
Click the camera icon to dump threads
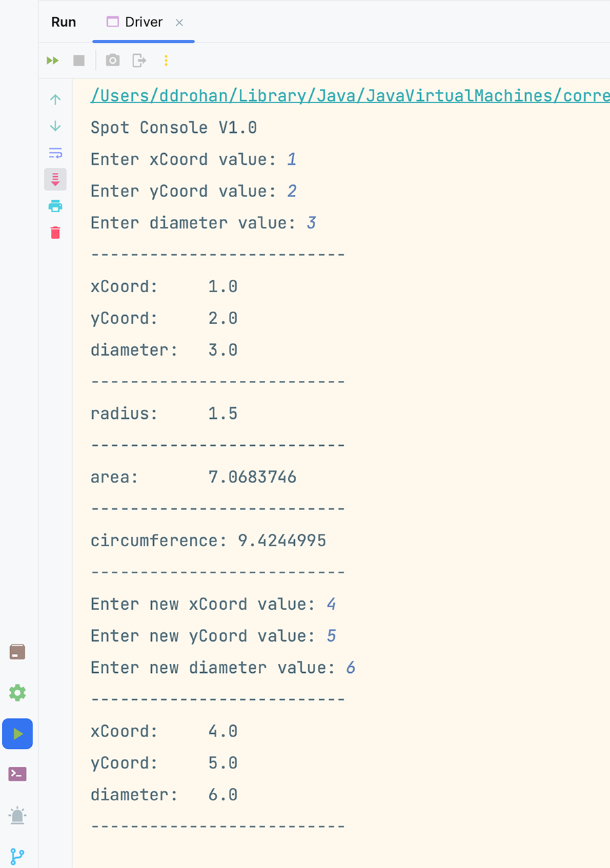point(113,61)
